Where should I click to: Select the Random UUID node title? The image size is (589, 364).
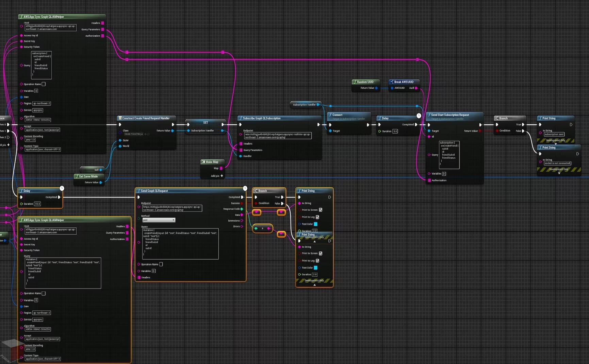point(365,82)
